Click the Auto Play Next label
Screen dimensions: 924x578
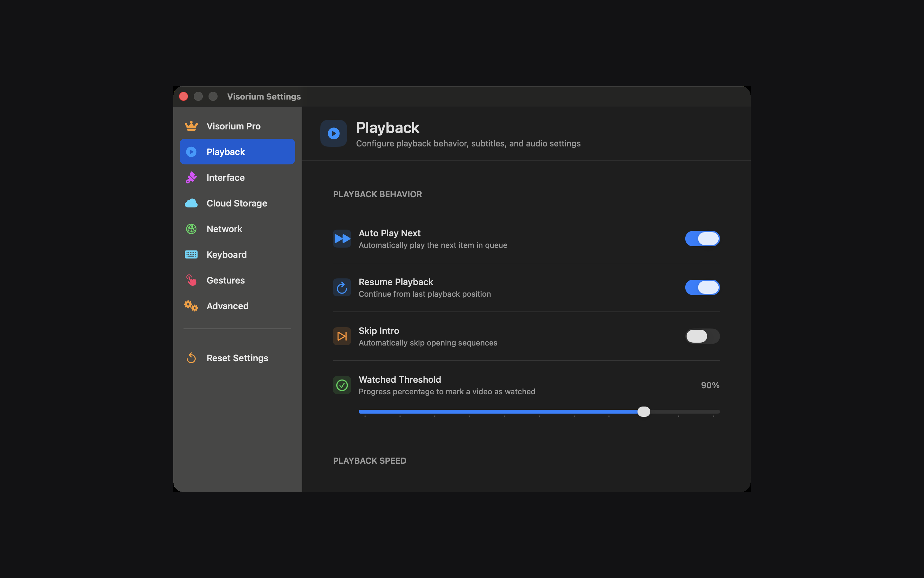coord(389,233)
